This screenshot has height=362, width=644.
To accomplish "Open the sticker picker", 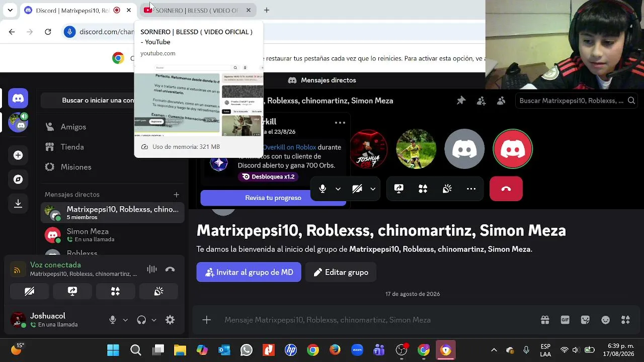I will [x=585, y=320].
